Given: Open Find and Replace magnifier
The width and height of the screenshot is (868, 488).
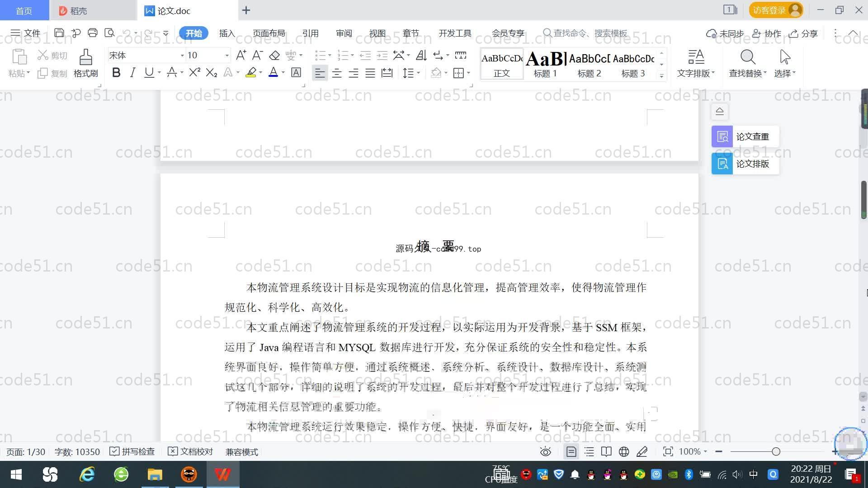Looking at the screenshot, I should click(747, 63).
